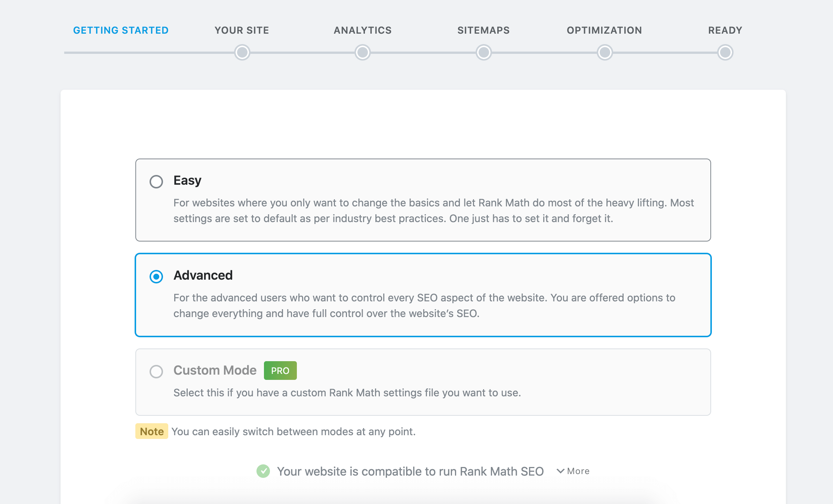Go to the Analytics step label
This screenshot has width=833, height=504.
click(363, 30)
